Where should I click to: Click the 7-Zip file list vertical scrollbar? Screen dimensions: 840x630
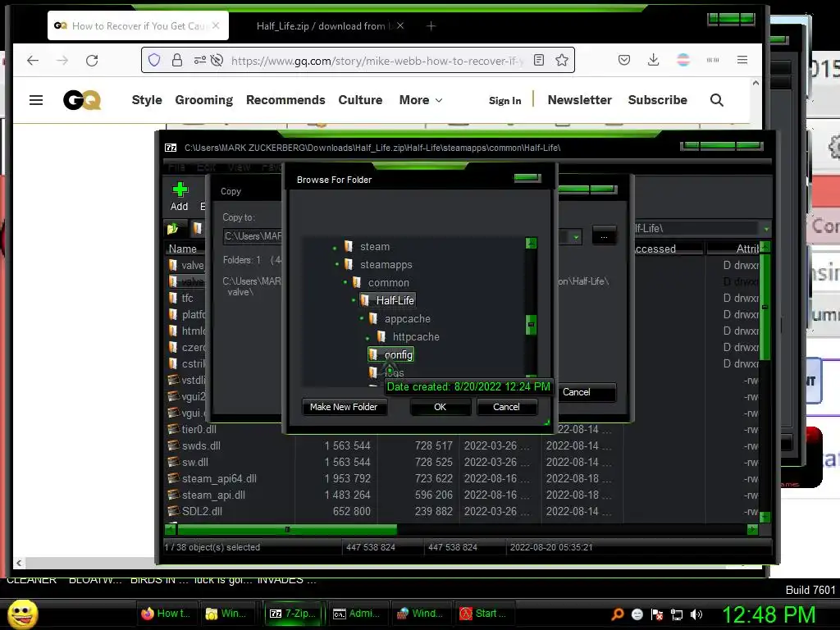765,307
